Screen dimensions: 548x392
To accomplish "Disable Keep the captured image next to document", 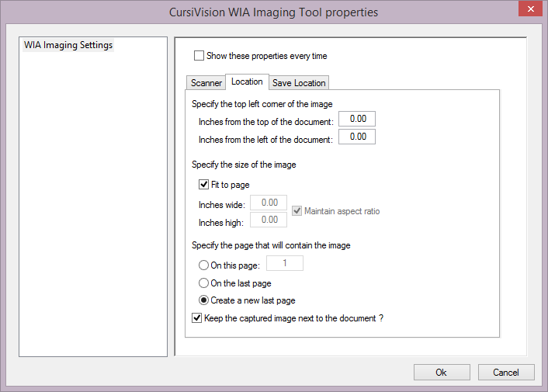I will pos(197,317).
